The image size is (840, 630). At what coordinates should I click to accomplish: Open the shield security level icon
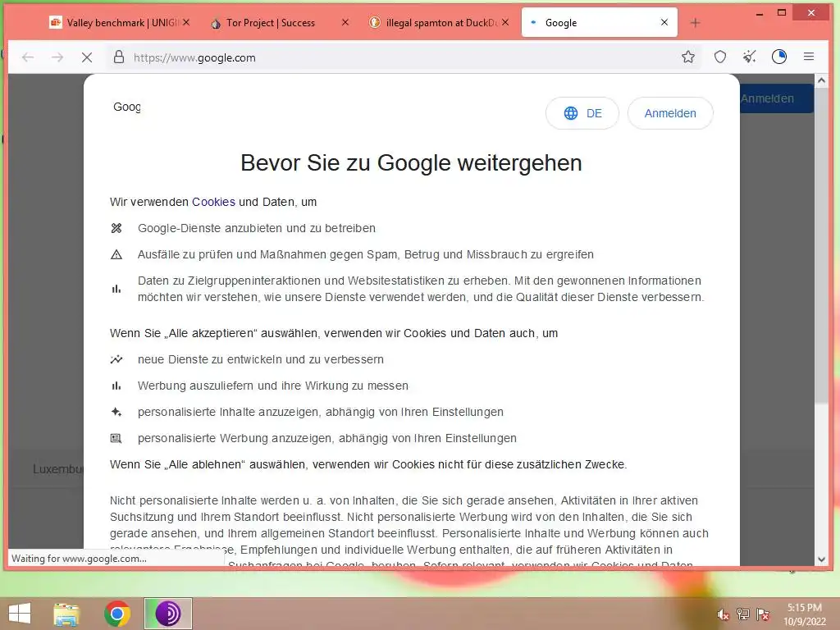coord(720,57)
